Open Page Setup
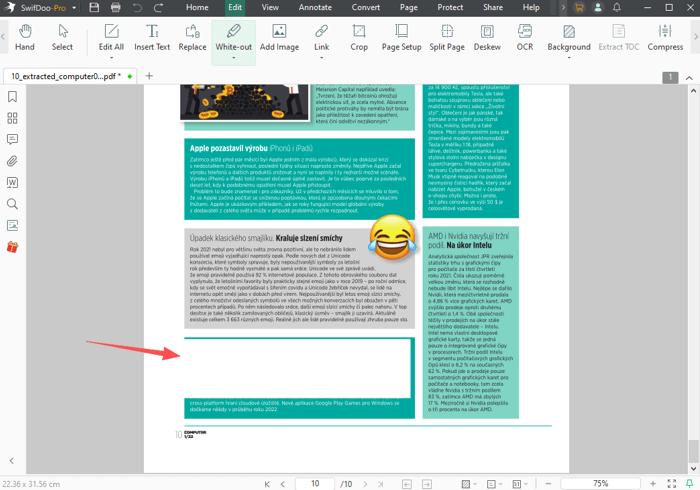 401,38
